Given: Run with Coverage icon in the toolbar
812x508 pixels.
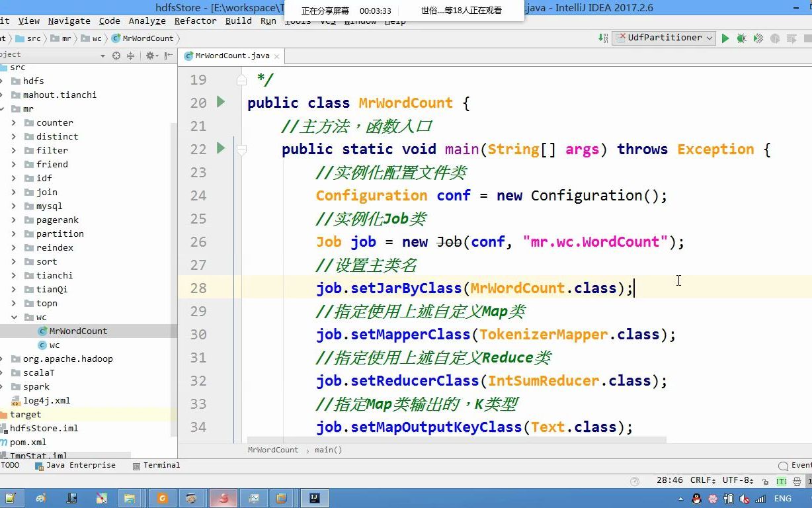Looking at the screenshot, I should click(x=758, y=38).
